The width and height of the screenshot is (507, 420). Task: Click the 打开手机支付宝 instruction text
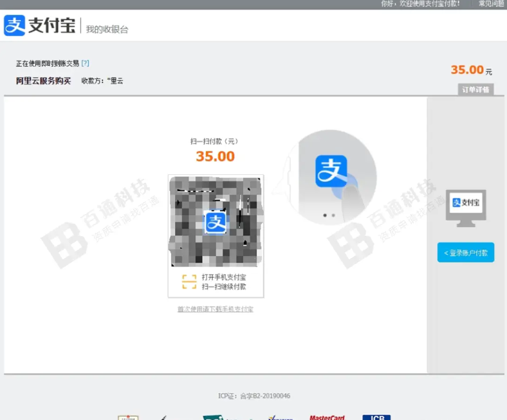pyautogui.click(x=224, y=277)
